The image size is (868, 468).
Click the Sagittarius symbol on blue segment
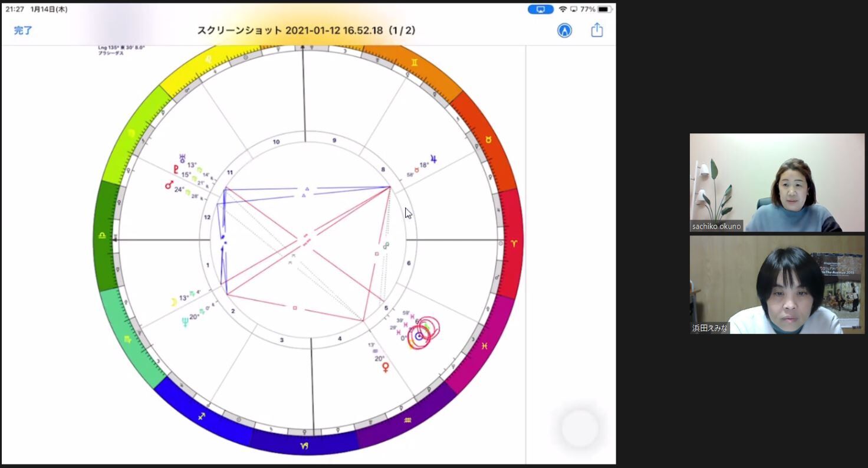coord(202,417)
